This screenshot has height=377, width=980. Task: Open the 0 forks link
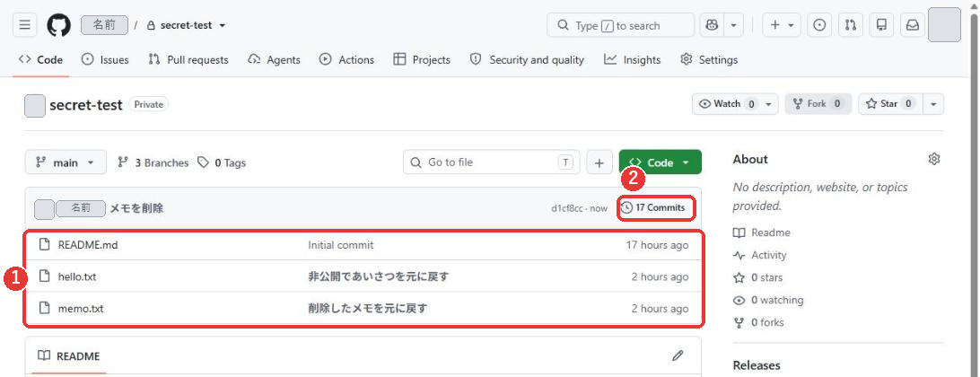pyautogui.click(x=758, y=322)
